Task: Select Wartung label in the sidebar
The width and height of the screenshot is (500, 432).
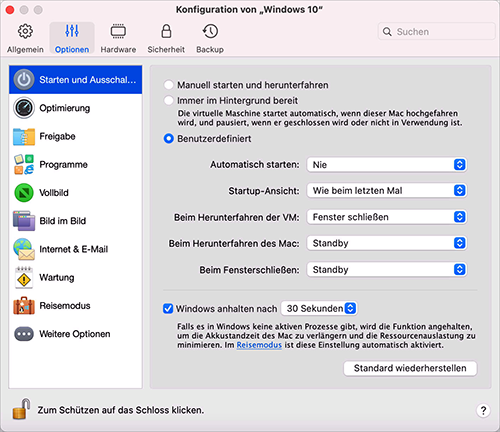Action: 57,278
